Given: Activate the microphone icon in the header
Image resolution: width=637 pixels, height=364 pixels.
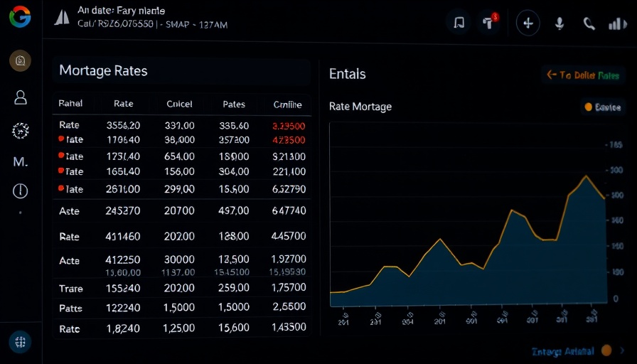Looking at the screenshot, I should click(560, 23).
